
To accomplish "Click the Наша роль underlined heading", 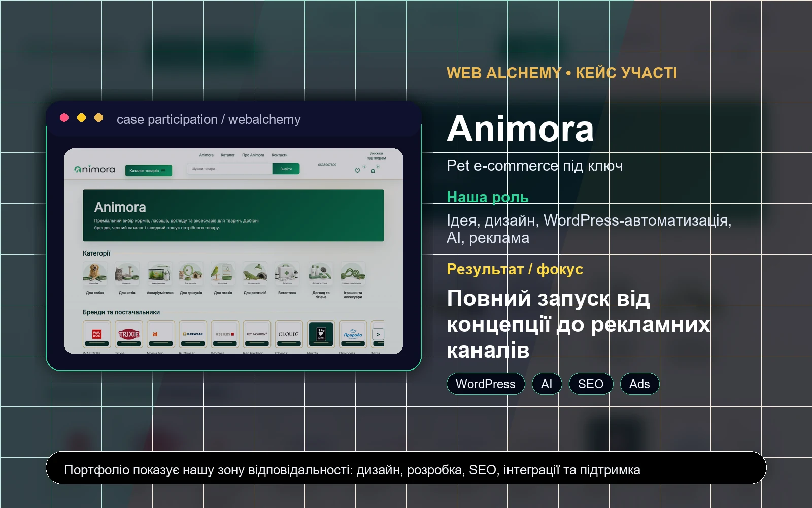I will (488, 197).
